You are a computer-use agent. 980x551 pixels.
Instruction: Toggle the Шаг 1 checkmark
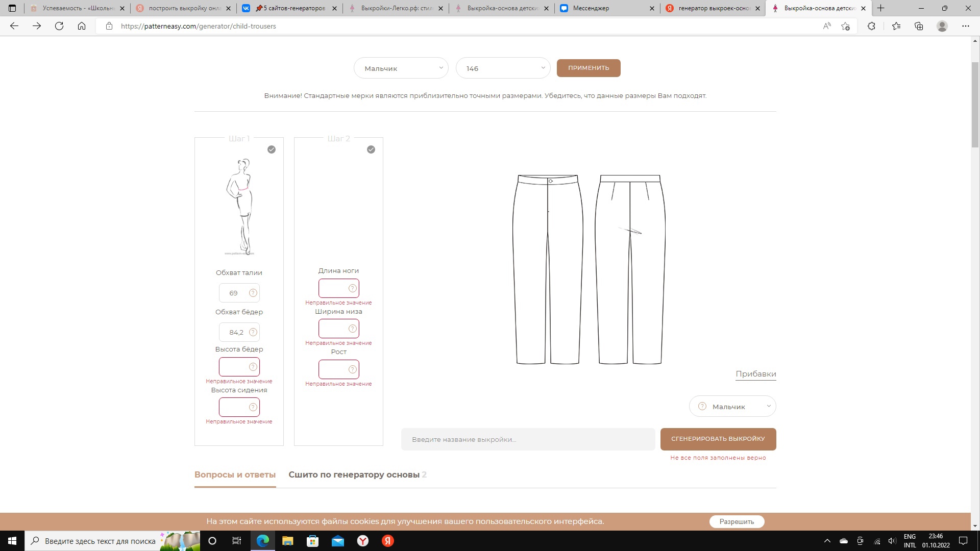pyautogui.click(x=272, y=149)
